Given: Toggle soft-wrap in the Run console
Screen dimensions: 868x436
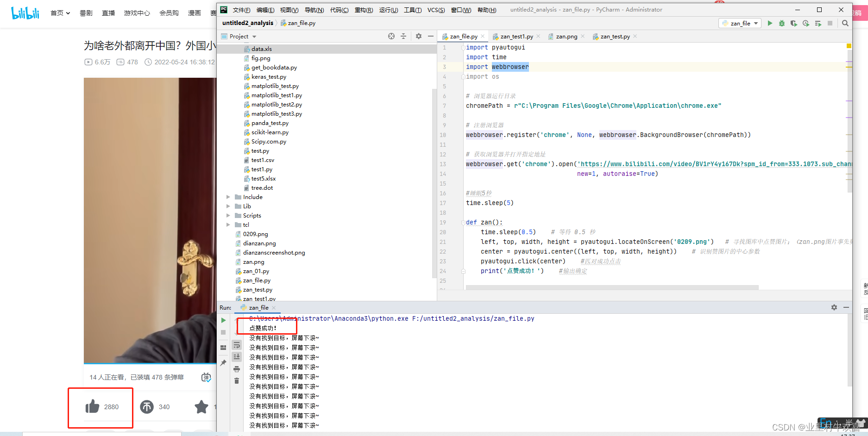Looking at the screenshot, I should point(237,345).
